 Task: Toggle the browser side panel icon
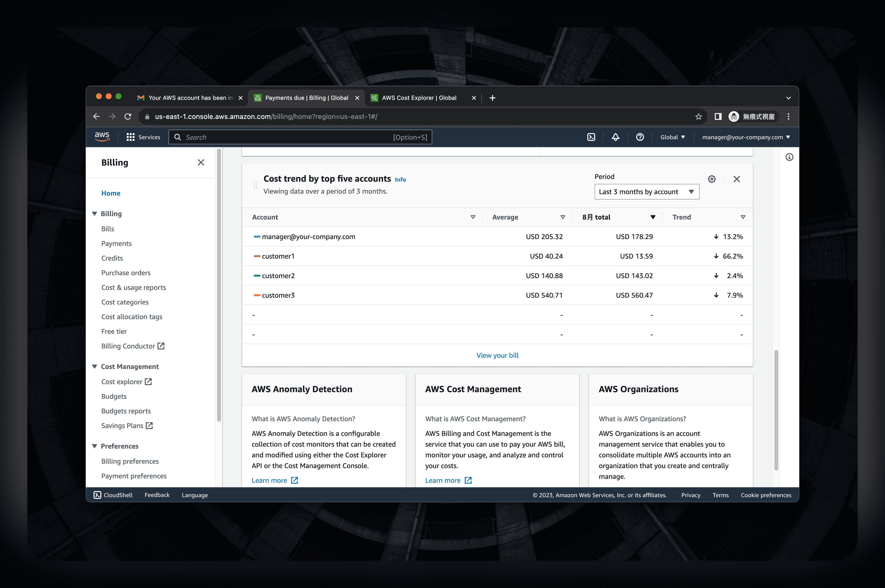tap(718, 117)
